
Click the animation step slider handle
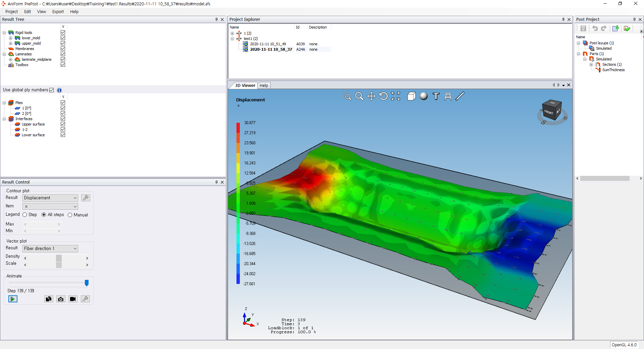click(x=87, y=283)
